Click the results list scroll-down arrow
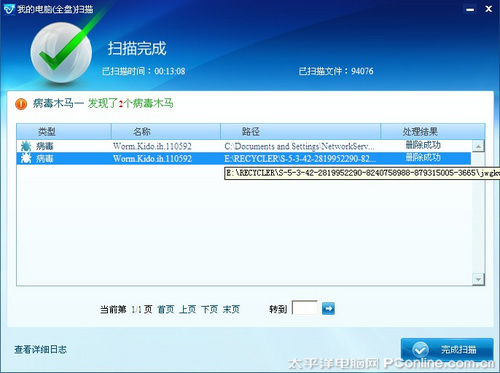This screenshot has width=500, height=373. click(478, 279)
